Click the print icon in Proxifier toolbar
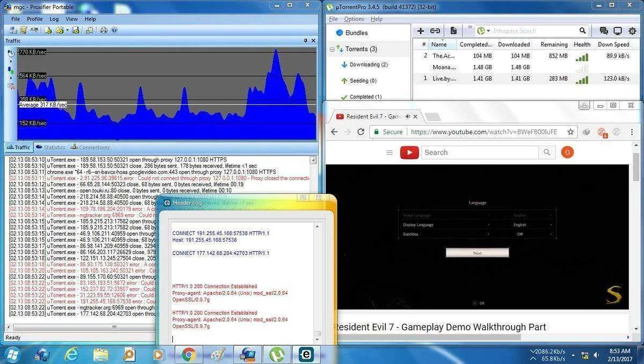The image size is (644, 364). pyautogui.click(x=104, y=30)
